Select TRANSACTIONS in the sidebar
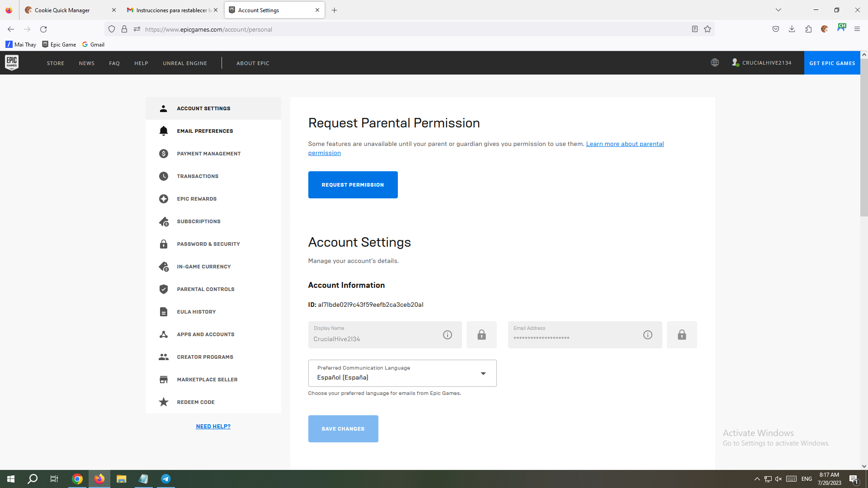 pos(213,176)
